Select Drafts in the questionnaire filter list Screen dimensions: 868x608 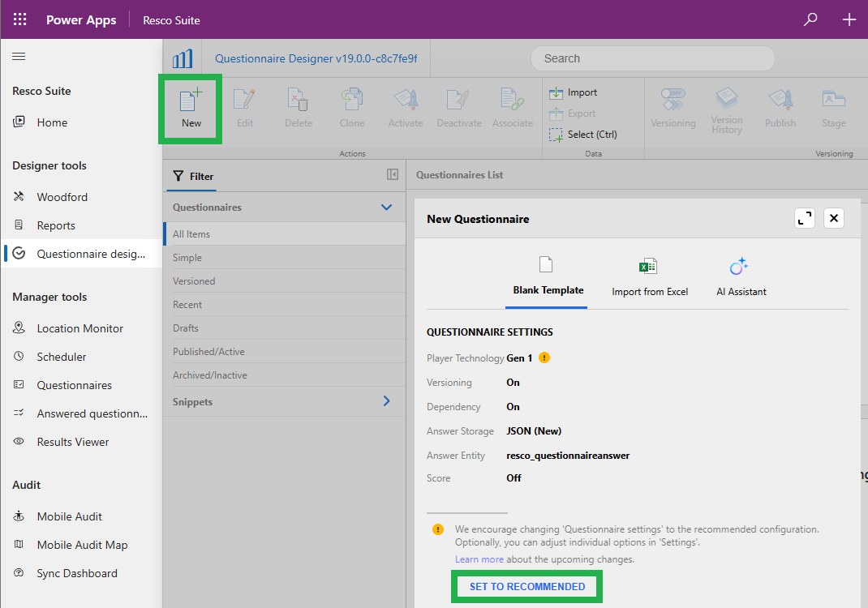tap(186, 328)
